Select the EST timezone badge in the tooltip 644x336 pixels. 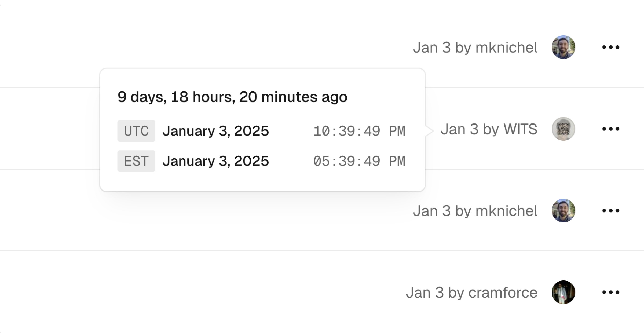(136, 161)
